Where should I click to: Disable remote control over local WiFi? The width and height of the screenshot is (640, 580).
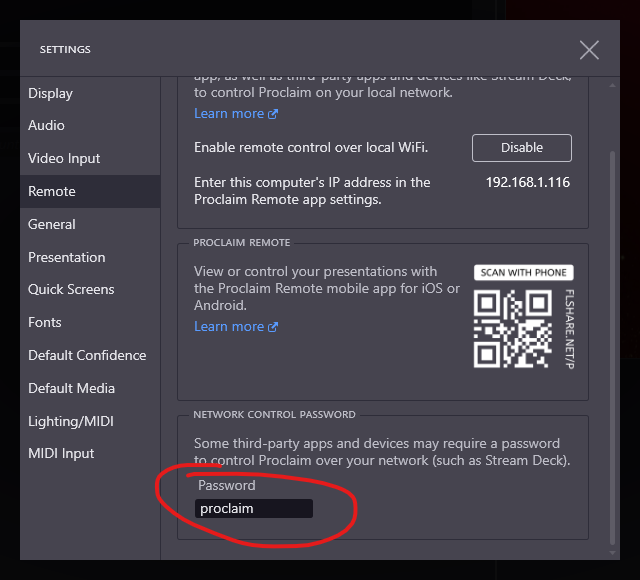coord(521,148)
